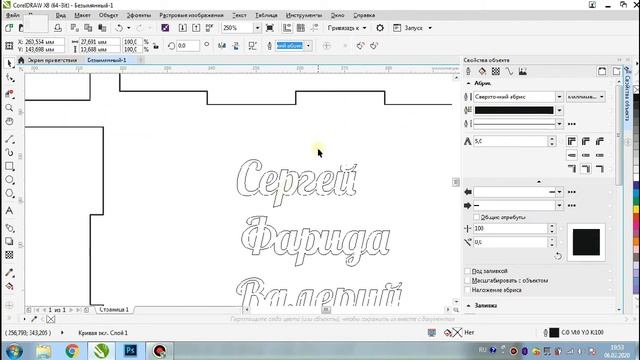The width and height of the screenshot is (640, 360).
Task: Select the 'Страница 1' page tab
Action: (114, 310)
